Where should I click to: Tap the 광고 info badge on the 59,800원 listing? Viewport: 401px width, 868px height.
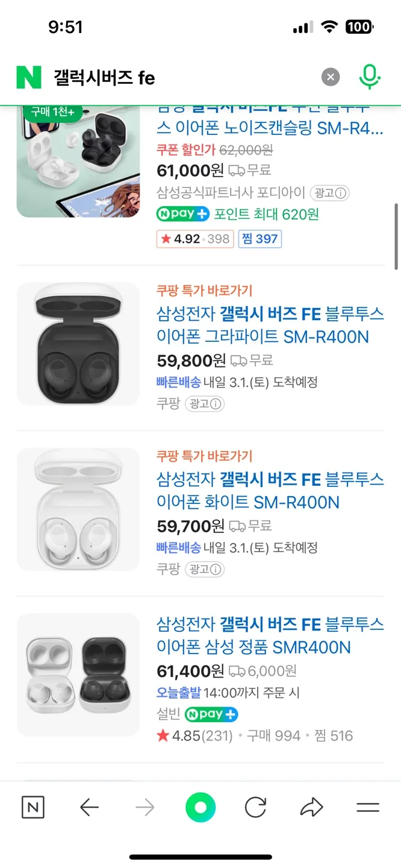pyautogui.click(x=205, y=404)
